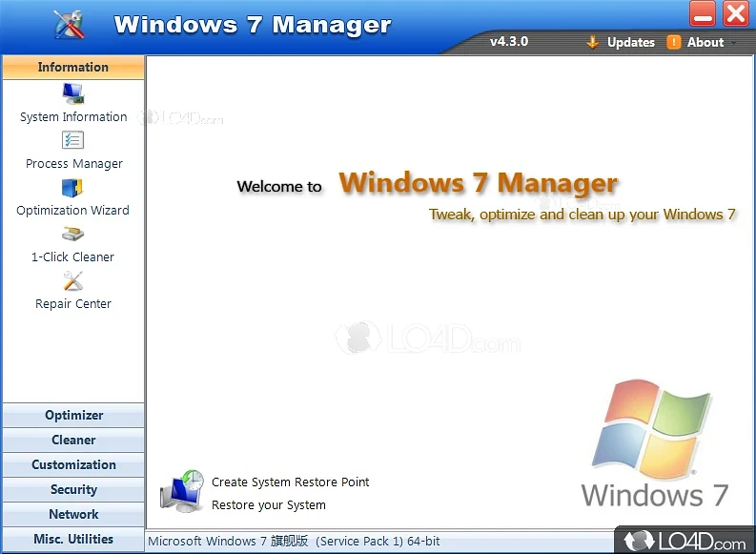Click the v4.3.0 version text

pyautogui.click(x=509, y=41)
